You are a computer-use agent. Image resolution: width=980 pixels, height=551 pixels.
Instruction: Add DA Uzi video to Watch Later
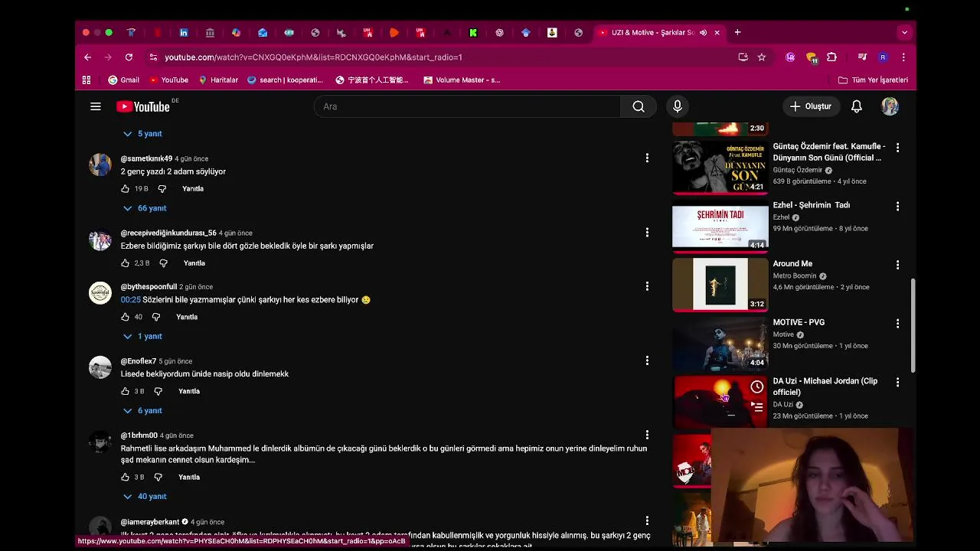pyautogui.click(x=756, y=386)
